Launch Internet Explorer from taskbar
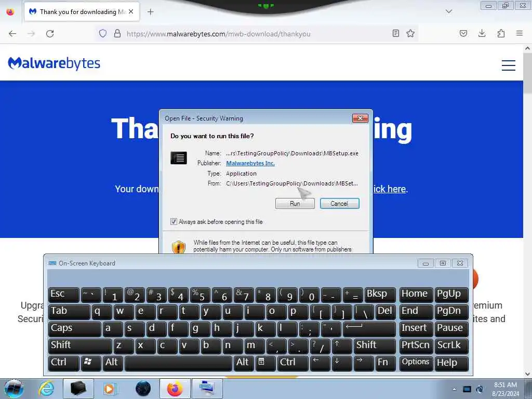Screen dimensions: 532x399 tap(46, 389)
